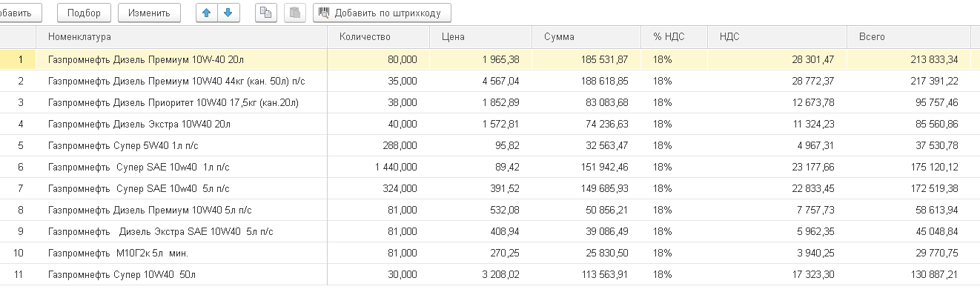
Task: Select row number 9 cell
Action: pos(18,232)
